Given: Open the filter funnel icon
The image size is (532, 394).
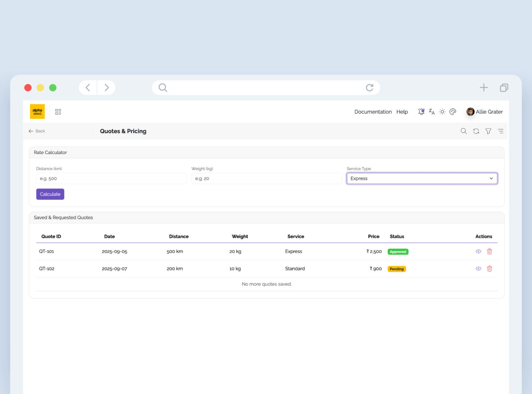Looking at the screenshot, I should (488, 131).
